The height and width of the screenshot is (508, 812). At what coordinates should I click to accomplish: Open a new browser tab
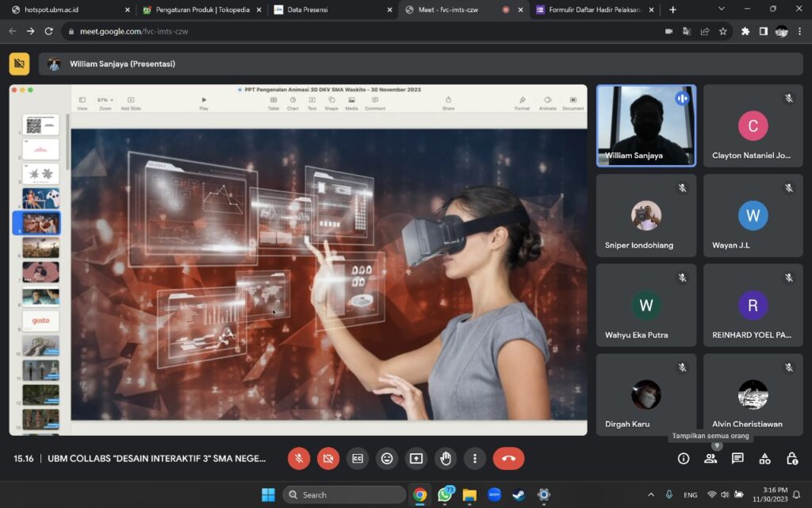[x=672, y=10]
